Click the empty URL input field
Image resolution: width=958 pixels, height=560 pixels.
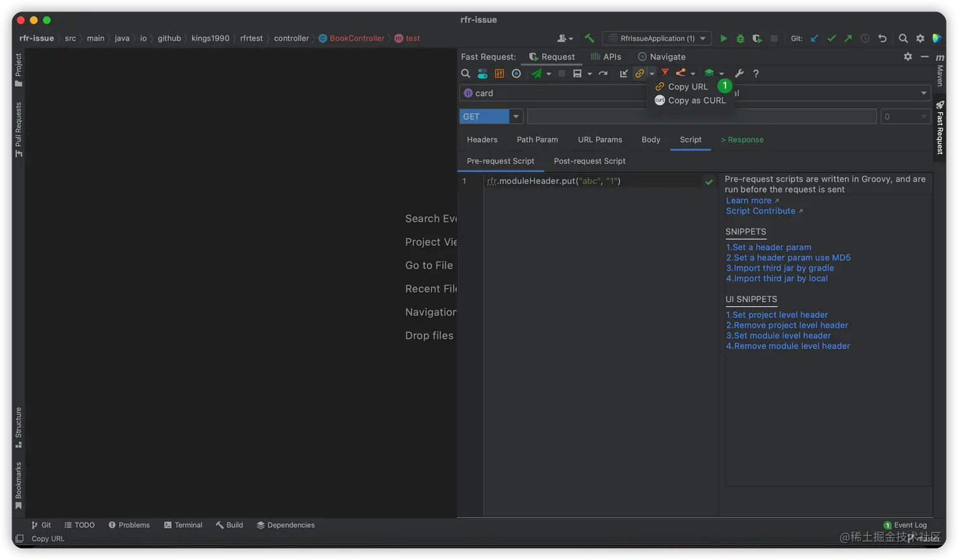coord(701,117)
